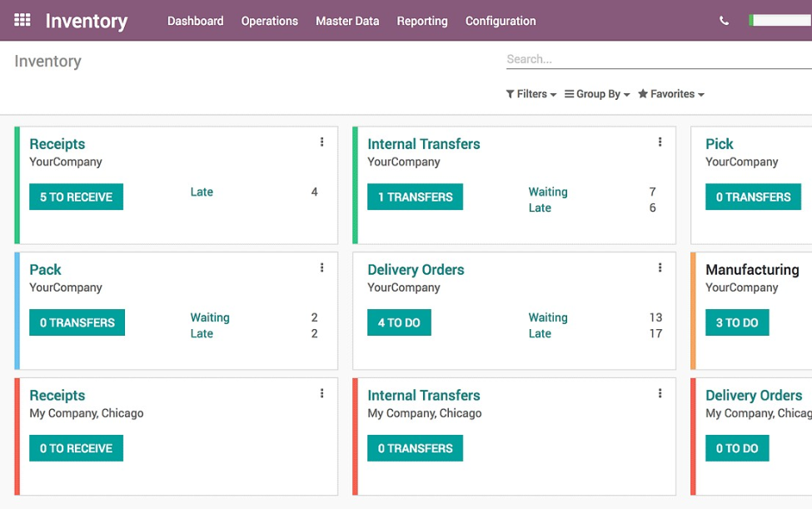Open kebab menu on Chicago Internal Transfers card

coord(660,393)
